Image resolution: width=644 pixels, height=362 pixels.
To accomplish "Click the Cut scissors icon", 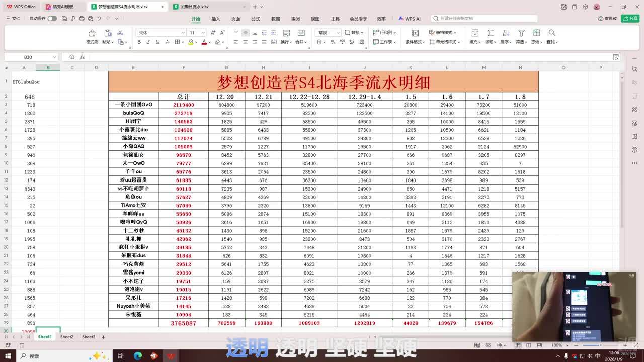I will [x=120, y=33].
